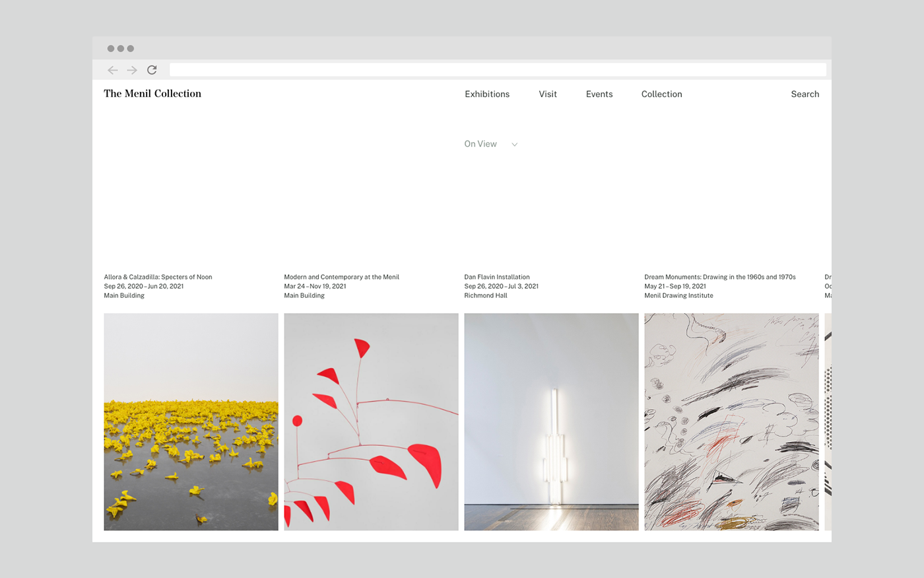This screenshot has height=578, width=924.
Task: Open Modern and Contemporary at the Menil
Action: (341, 277)
